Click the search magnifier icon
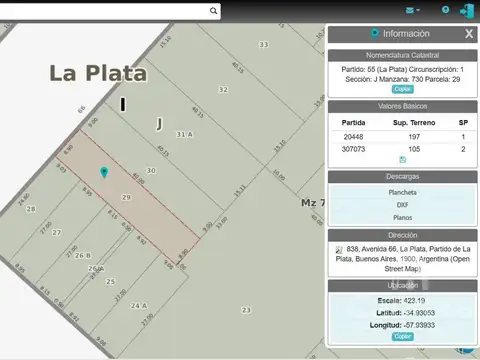 click(x=213, y=11)
